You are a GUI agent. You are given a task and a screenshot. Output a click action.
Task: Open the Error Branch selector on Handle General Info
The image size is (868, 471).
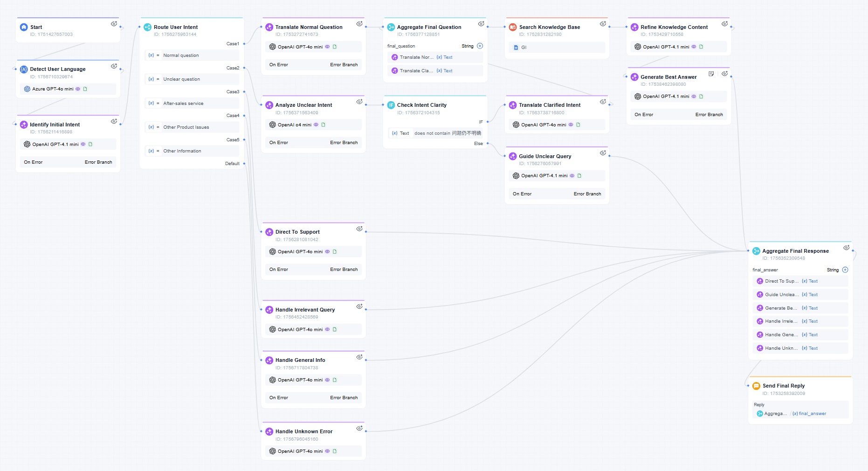pyautogui.click(x=344, y=397)
